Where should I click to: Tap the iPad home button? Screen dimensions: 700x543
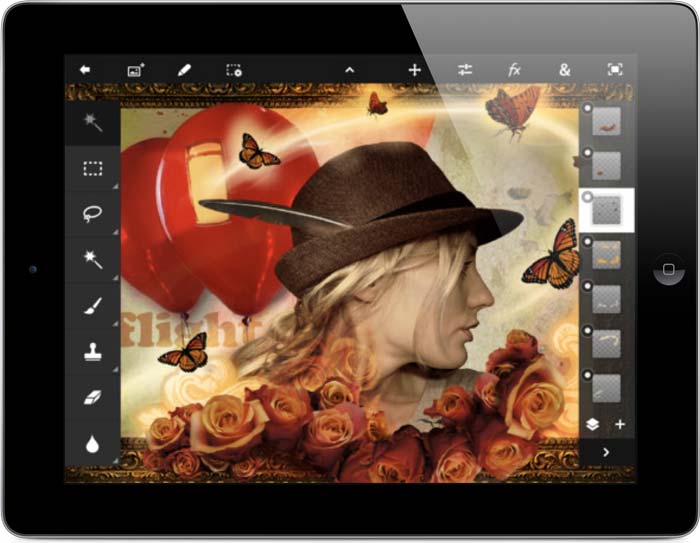(669, 269)
